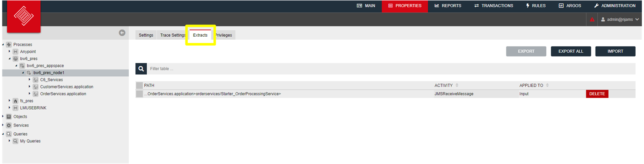Click the search magnifier icon

pos(141,68)
